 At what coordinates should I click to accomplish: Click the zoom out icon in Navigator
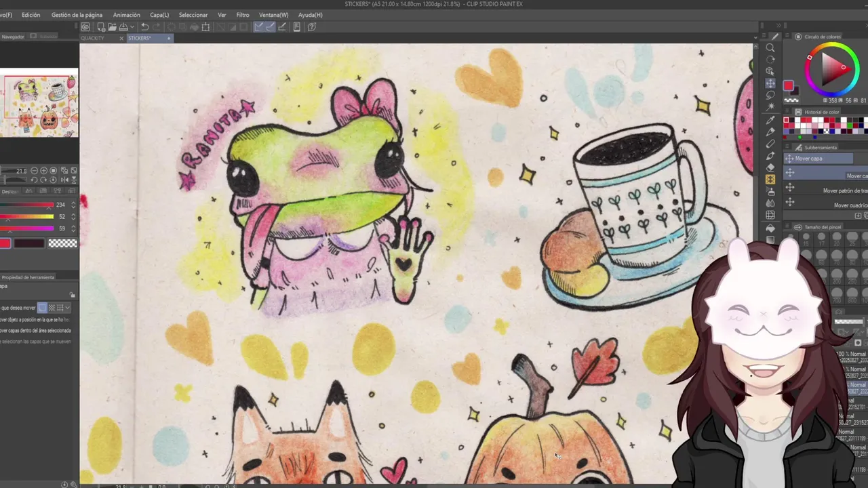click(x=35, y=171)
